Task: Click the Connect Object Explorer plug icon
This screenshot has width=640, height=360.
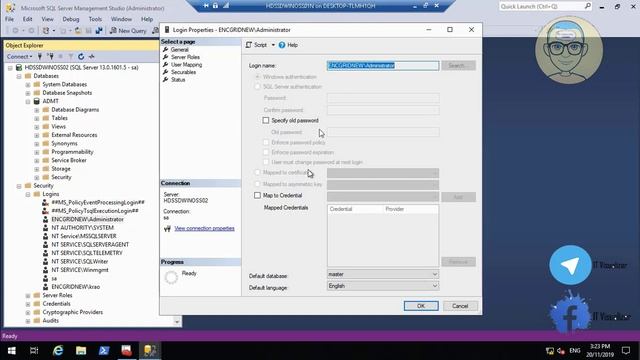Action: (40, 56)
